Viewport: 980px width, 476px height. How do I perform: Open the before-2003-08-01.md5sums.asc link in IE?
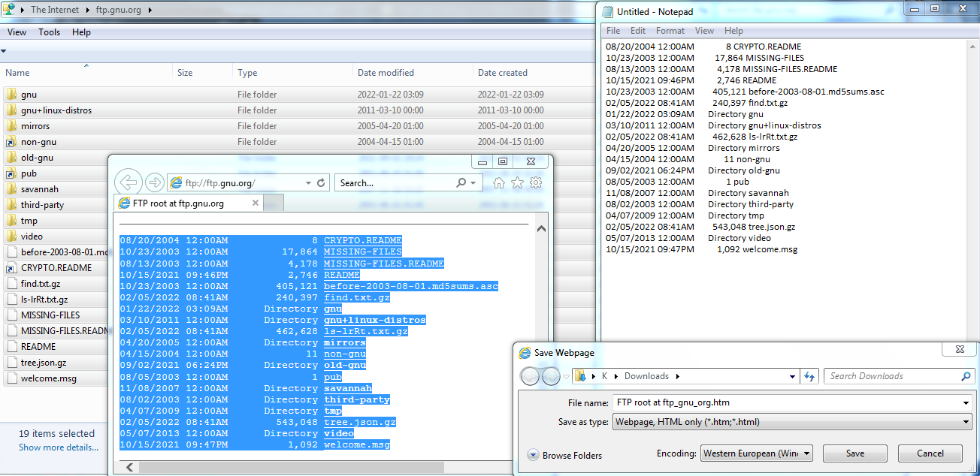pos(411,286)
